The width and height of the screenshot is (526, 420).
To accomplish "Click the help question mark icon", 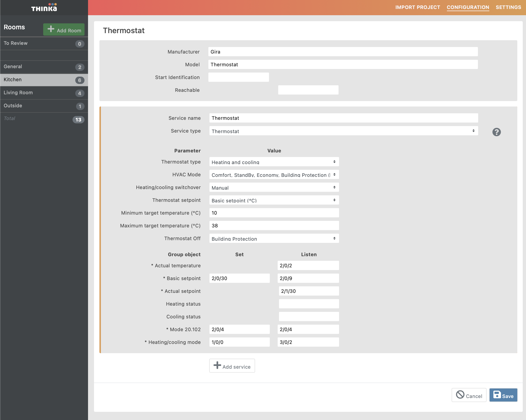I will (x=496, y=132).
